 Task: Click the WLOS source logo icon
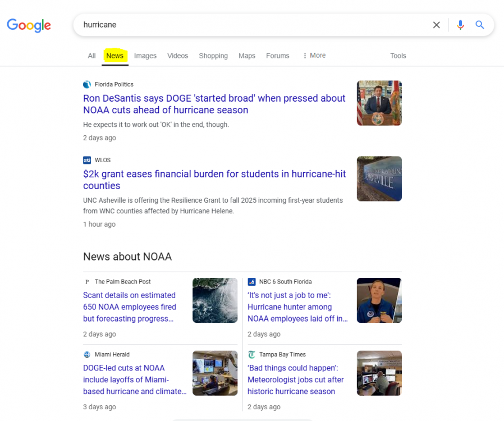point(87,160)
